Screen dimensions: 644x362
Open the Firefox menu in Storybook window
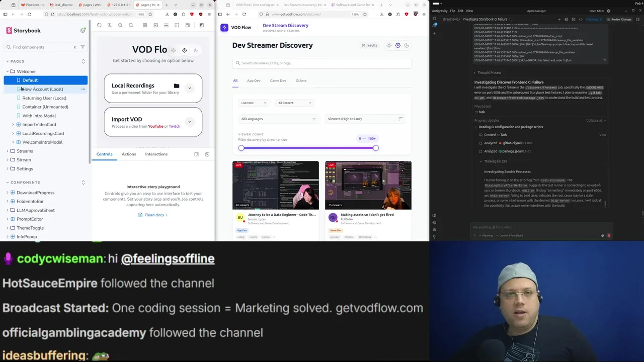(x=210, y=14)
